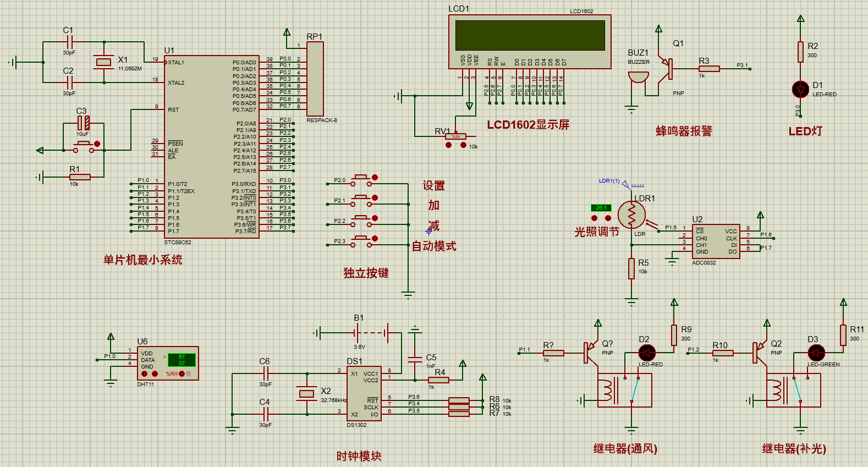Click the 继电器(补光) label
Viewport: 868px width, 467px height.
pos(794,449)
